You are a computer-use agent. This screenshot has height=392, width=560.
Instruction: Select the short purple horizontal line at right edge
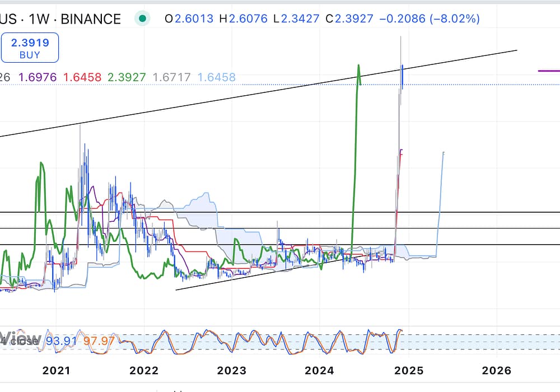(x=549, y=71)
